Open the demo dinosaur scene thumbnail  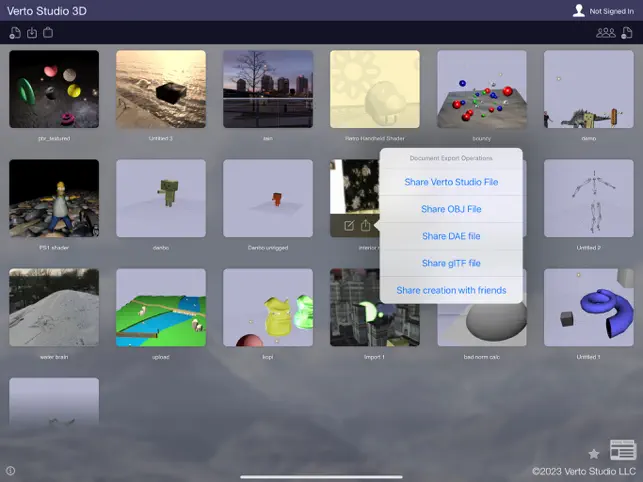click(x=588, y=89)
